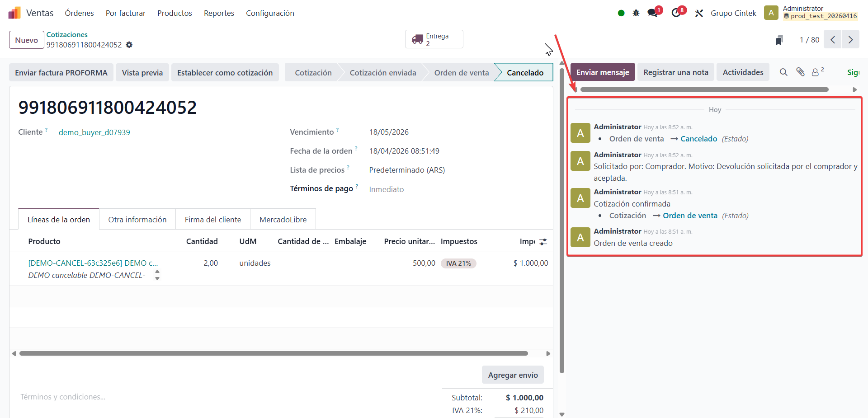
Task: Open the debug bug icon menu
Action: [636, 13]
